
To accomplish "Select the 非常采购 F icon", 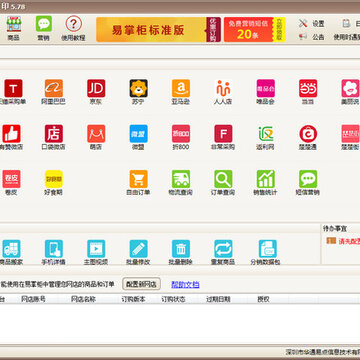I will 223,134.
